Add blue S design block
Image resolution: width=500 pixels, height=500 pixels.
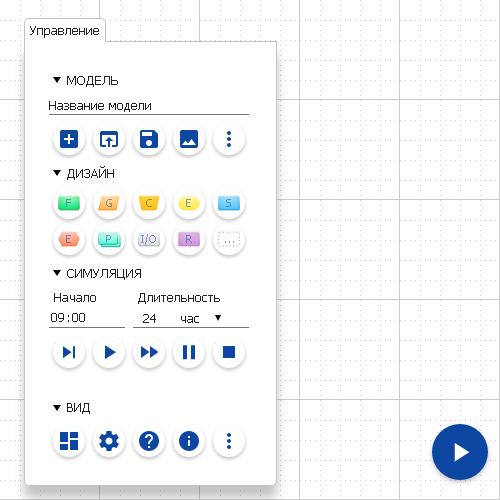click(229, 203)
